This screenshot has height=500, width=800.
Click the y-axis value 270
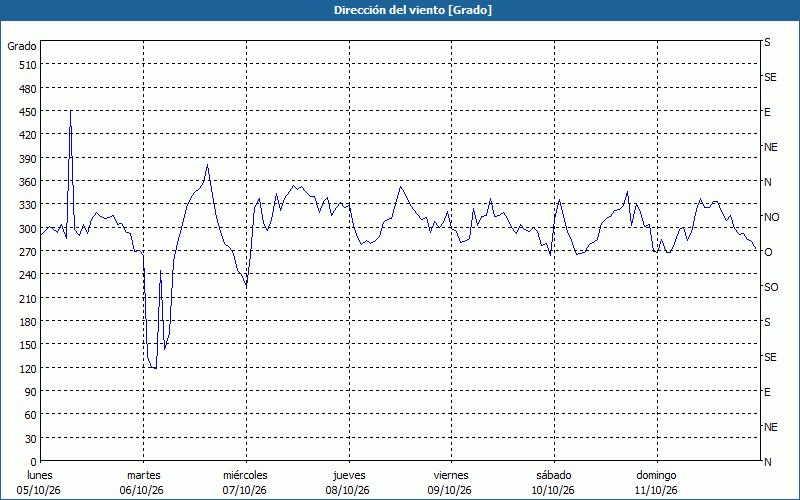[28, 252]
